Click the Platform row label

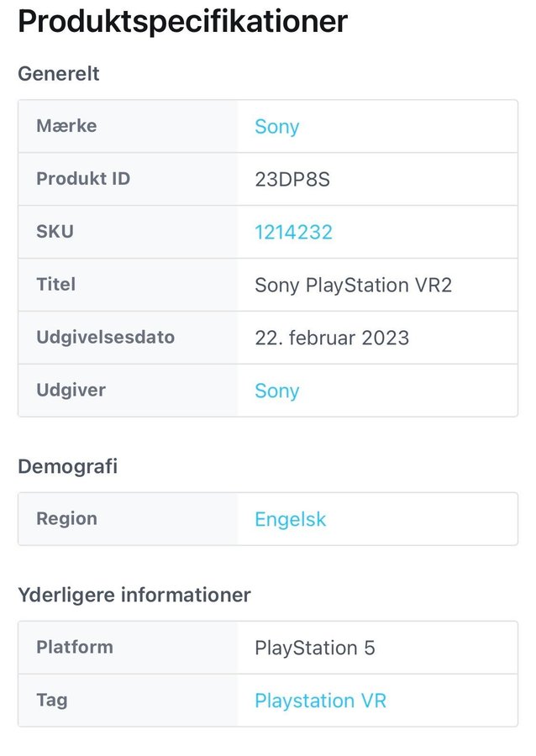(74, 648)
